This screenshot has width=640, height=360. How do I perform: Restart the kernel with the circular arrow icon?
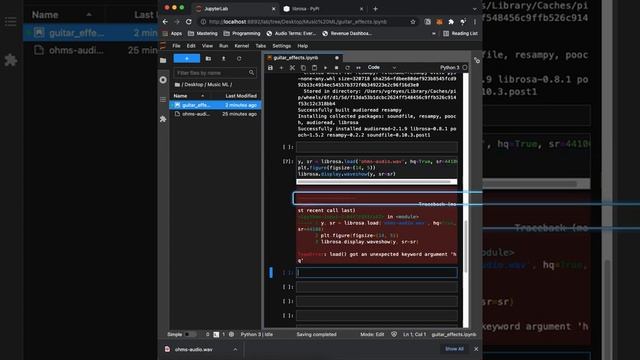coord(347,68)
